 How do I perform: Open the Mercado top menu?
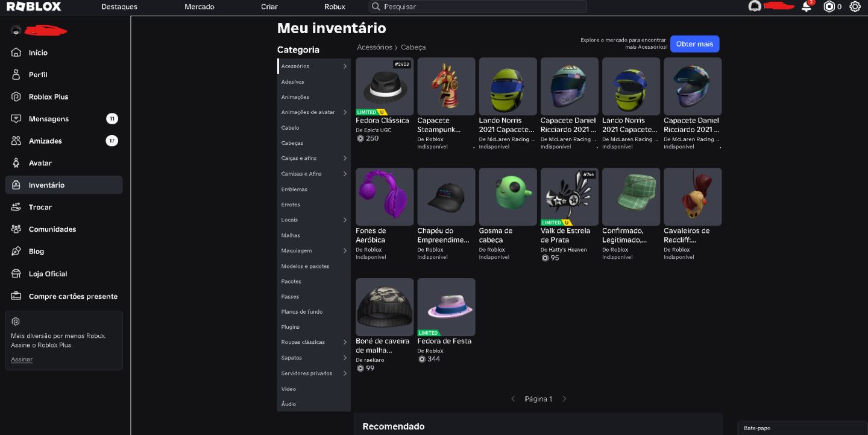[200, 7]
